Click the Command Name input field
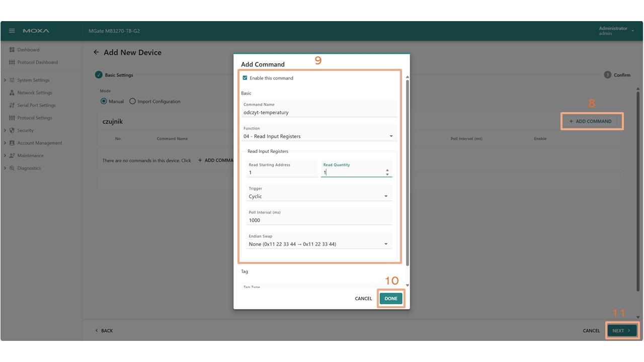Screen dimensions: 644x362 pos(319,113)
